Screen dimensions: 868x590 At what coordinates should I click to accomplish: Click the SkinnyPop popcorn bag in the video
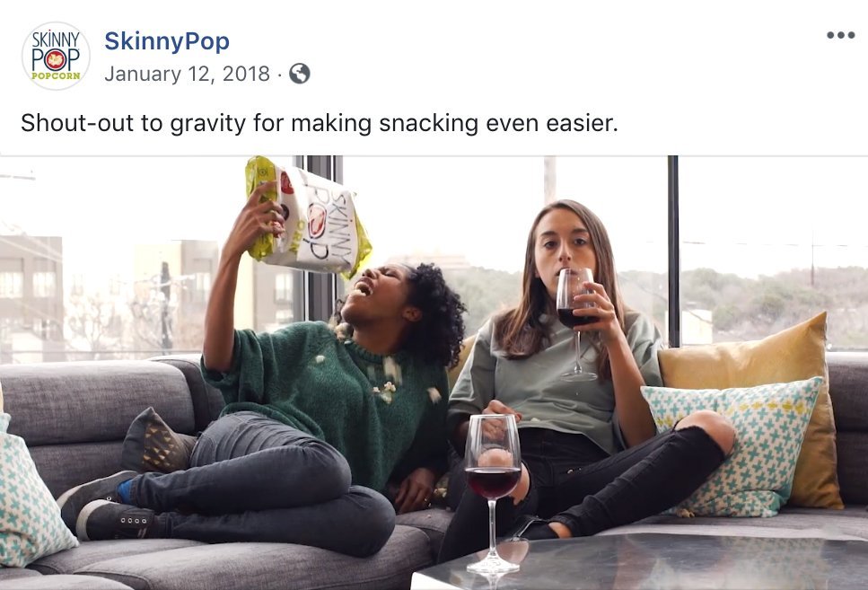(x=309, y=217)
